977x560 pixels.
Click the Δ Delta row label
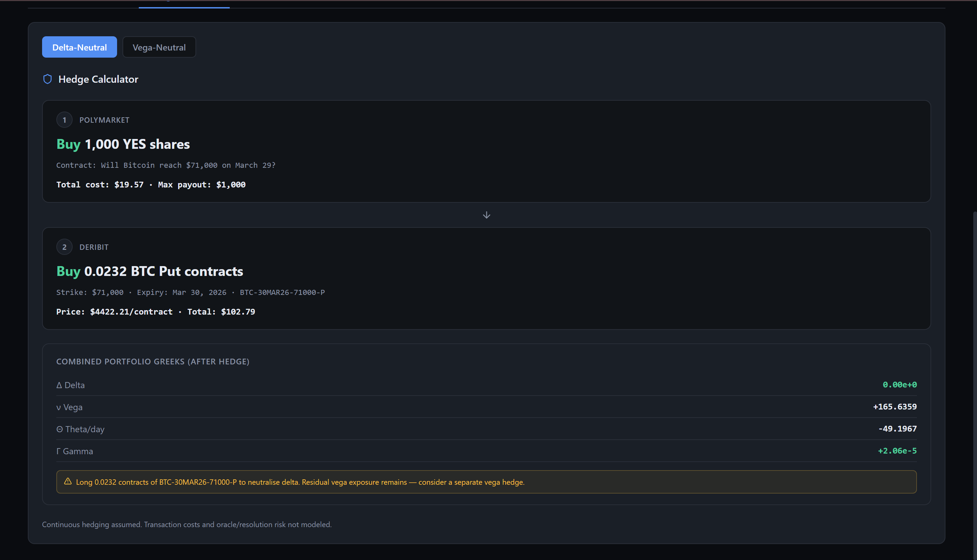71,385
